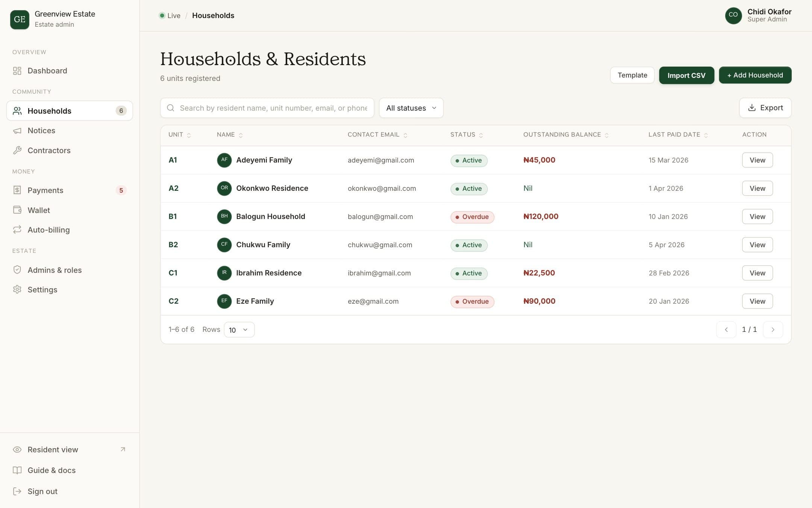Click the ₦120,000 outstanding balance
The width and height of the screenshot is (812, 508).
pos(541,216)
